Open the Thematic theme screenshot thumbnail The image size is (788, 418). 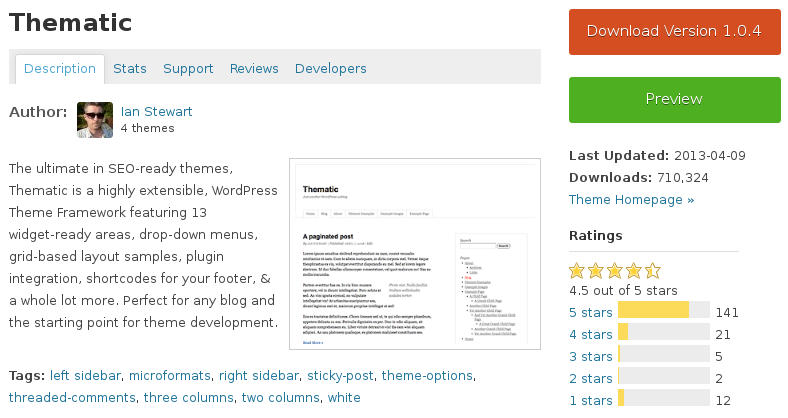pos(415,254)
